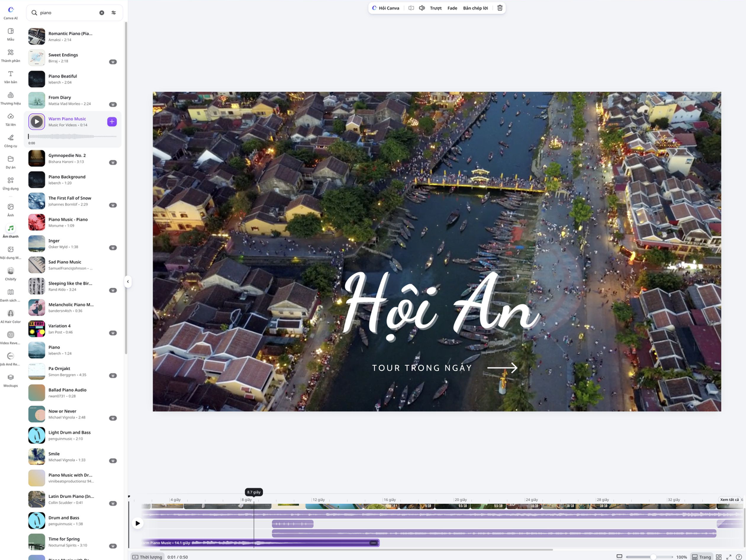
Task: Open the volume control in floating toolbar
Action: [x=422, y=8]
